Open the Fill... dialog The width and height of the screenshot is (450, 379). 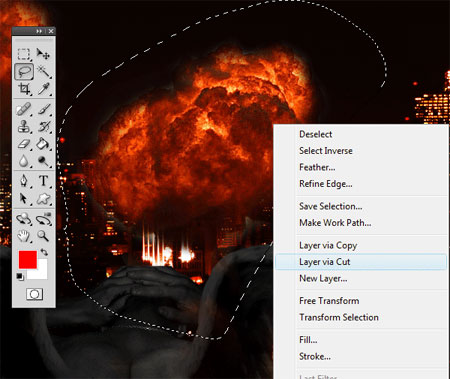308,340
